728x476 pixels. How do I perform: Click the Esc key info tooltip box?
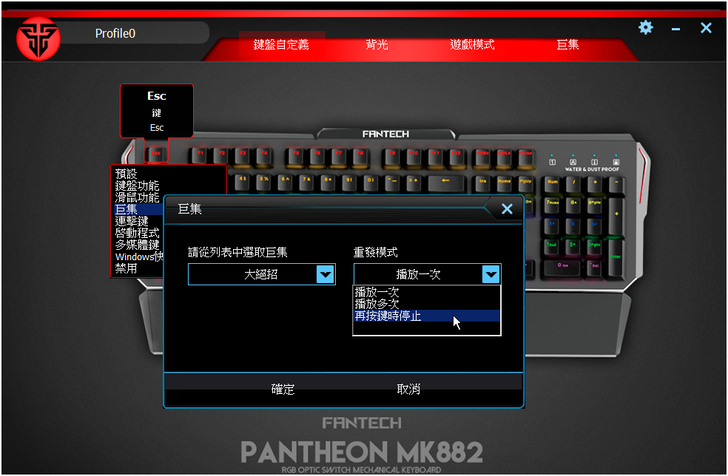point(157,111)
